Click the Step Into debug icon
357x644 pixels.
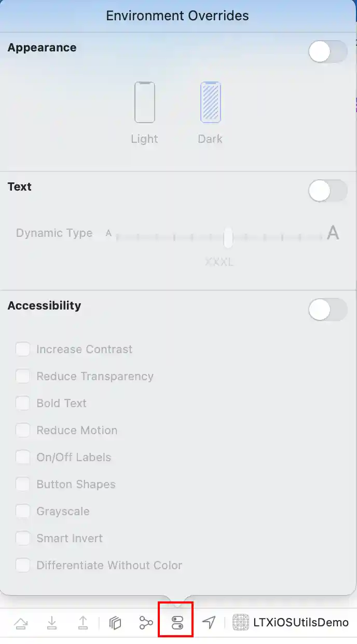click(x=52, y=623)
